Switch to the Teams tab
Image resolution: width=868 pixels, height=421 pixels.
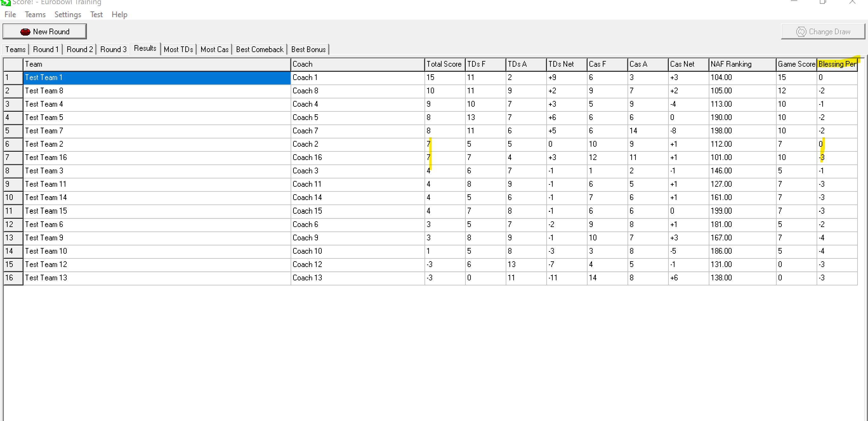[x=16, y=49]
